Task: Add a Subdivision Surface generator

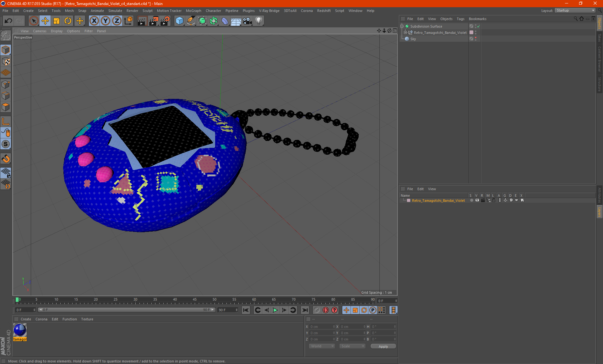Action: (202, 21)
